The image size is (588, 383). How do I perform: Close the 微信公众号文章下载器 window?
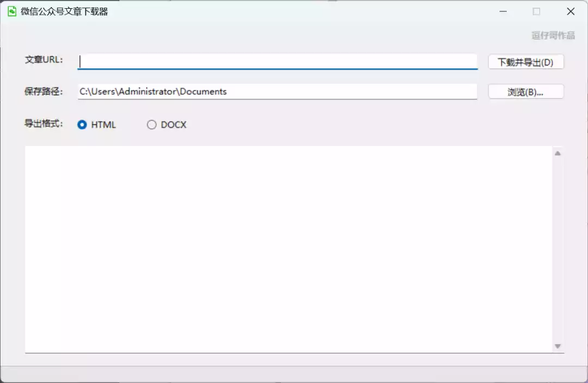click(x=570, y=11)
